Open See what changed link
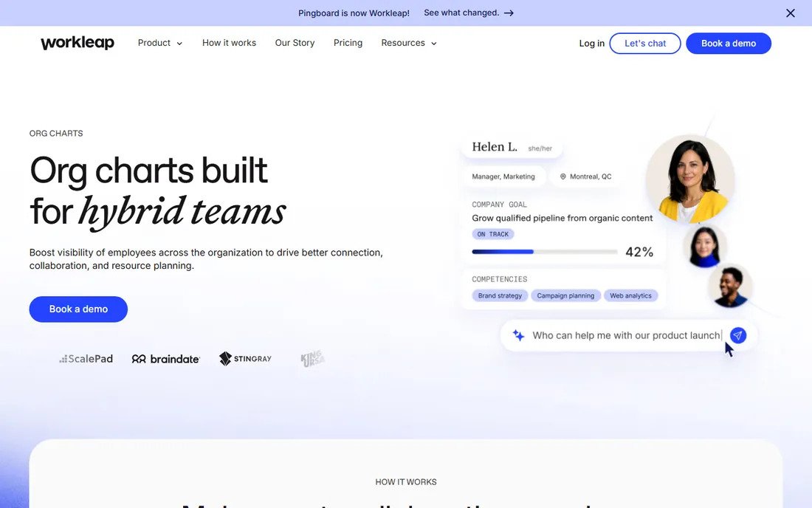Image resolution: width=812 pixels, height=508 pixels. pyautogui.click(x=469, y=13)
